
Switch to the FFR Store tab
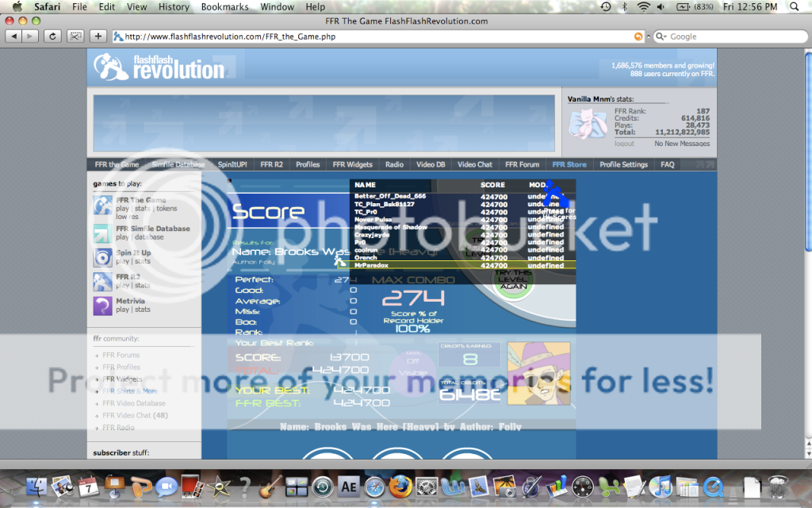point(569,164)
